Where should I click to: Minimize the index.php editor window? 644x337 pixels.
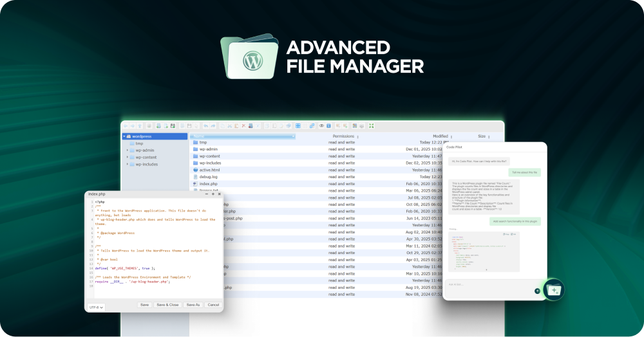coord(206,194)
